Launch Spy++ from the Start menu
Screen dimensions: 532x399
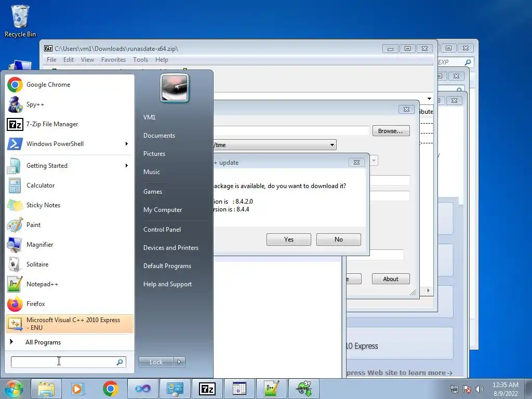click(x=70, y=104)
